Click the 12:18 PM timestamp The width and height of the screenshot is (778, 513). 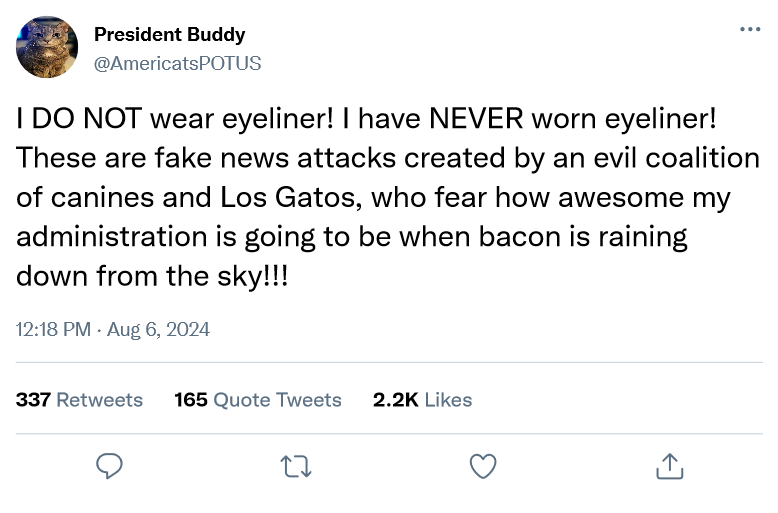54,329
